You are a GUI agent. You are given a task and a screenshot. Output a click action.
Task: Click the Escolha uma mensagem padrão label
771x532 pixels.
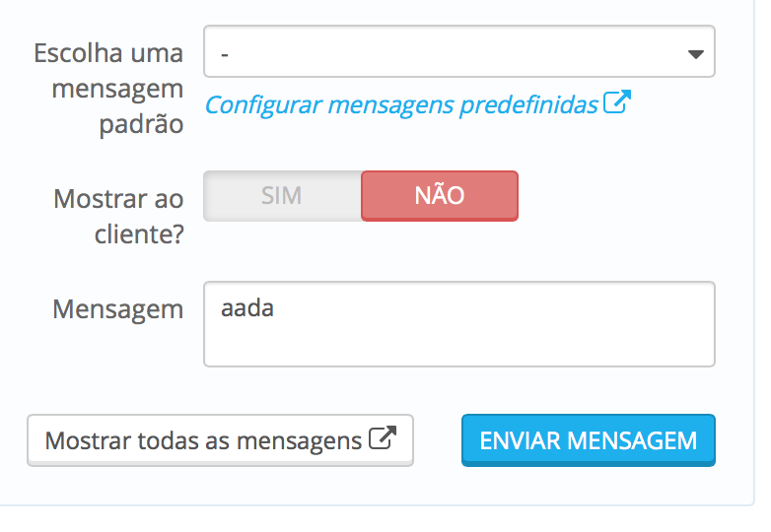click(x=108, y=89)
